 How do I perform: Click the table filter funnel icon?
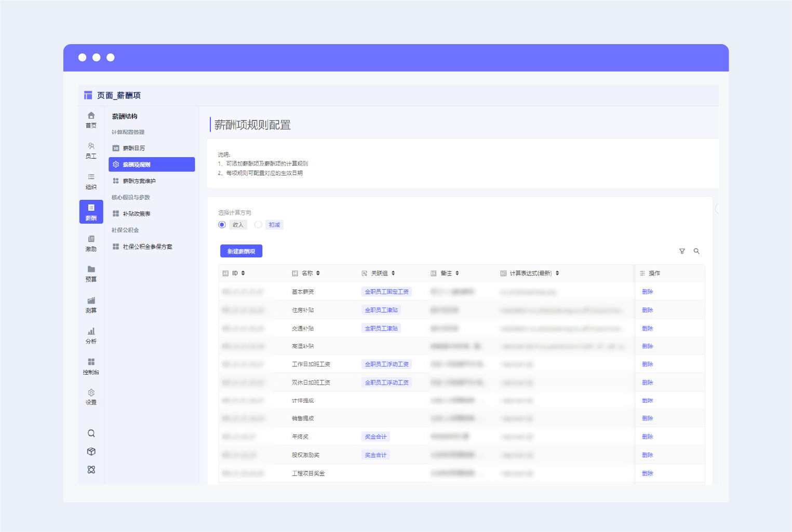pos(682,251)
